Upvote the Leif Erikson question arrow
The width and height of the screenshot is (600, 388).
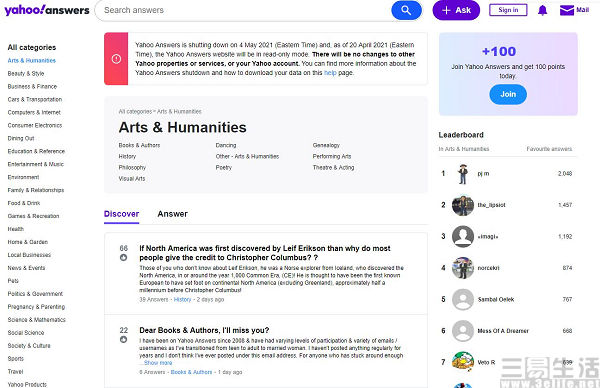click(x=123, y=258)
